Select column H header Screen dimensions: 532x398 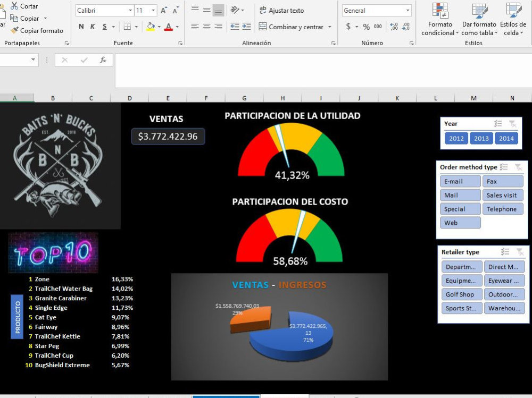coord(282,98)
